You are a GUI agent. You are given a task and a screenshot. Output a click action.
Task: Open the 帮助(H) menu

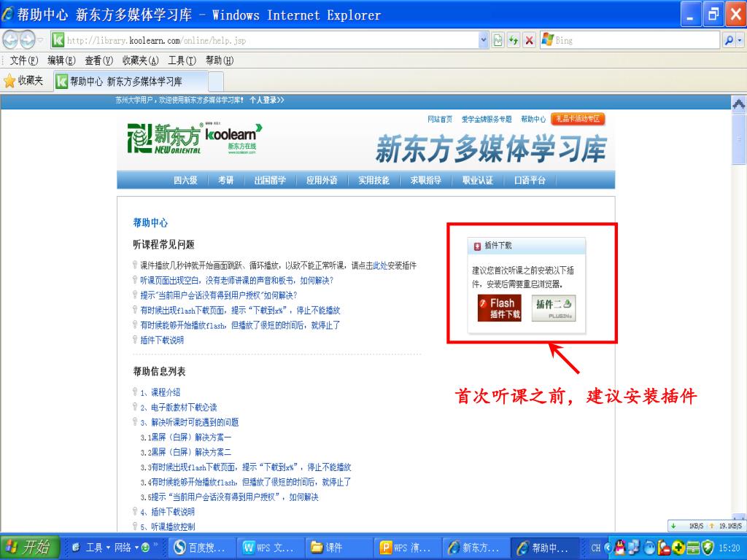pyautogui.click(x=219, y=61)
